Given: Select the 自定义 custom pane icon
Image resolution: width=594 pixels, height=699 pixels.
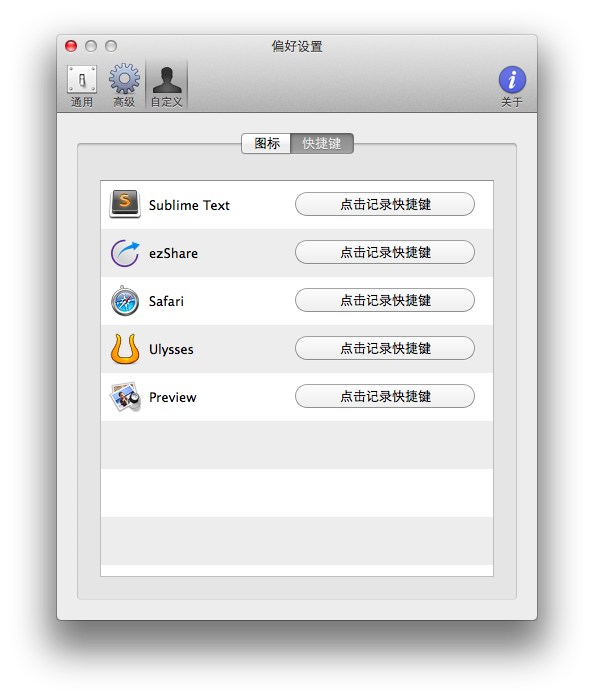Looking at the screenshot, I should tap(167, 86).
